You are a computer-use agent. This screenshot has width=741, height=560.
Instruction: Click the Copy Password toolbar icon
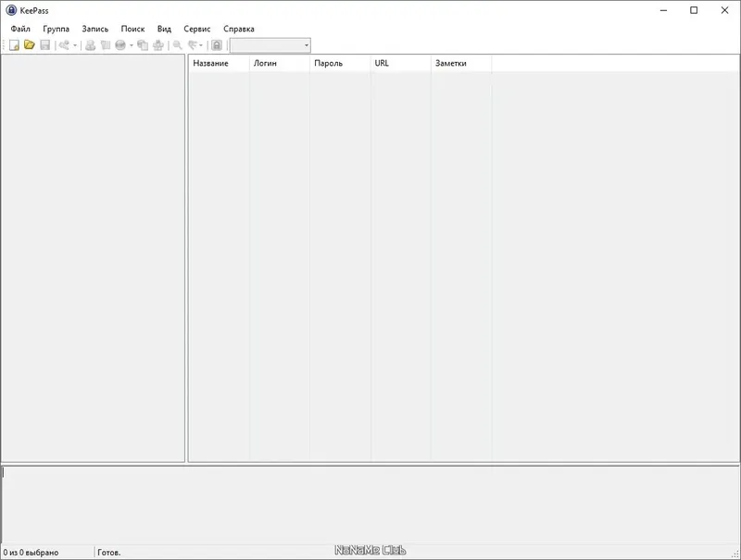pos(106,45)
